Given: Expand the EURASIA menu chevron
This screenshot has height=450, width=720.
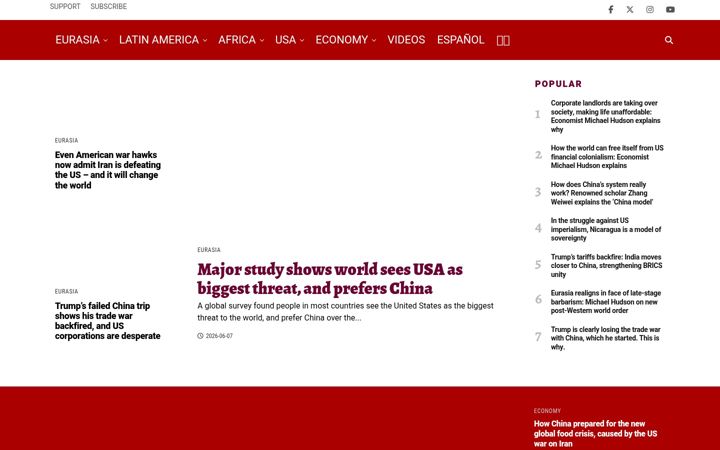Looking at the screenshot, I should click(x=106, y=40).
